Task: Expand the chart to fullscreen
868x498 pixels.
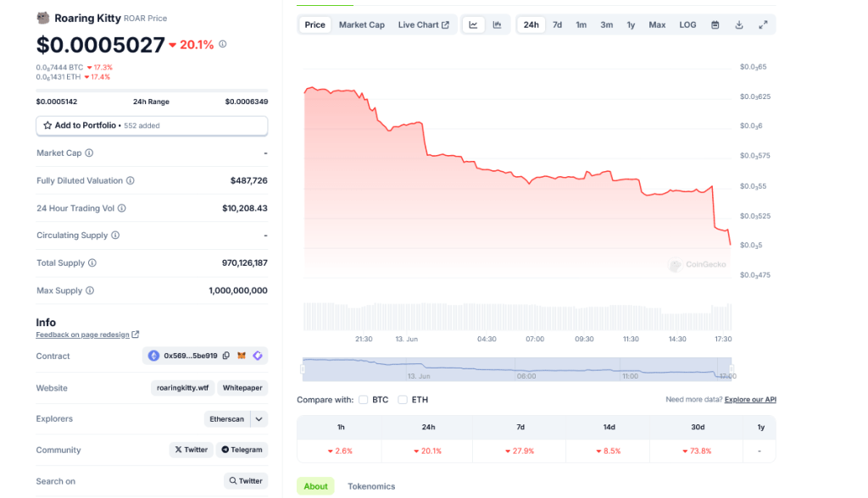Action: tap(763, 25)
